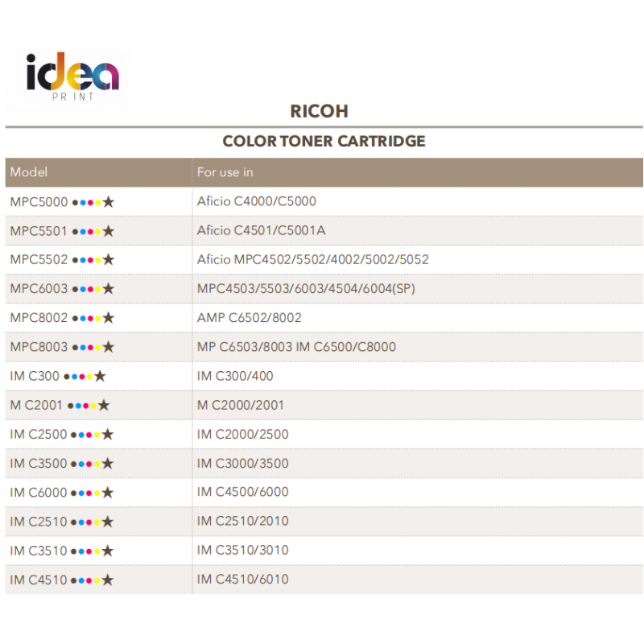Click the star icon beside MPC6003
This screenshot has width=644, height=644.
pos(109,289)
